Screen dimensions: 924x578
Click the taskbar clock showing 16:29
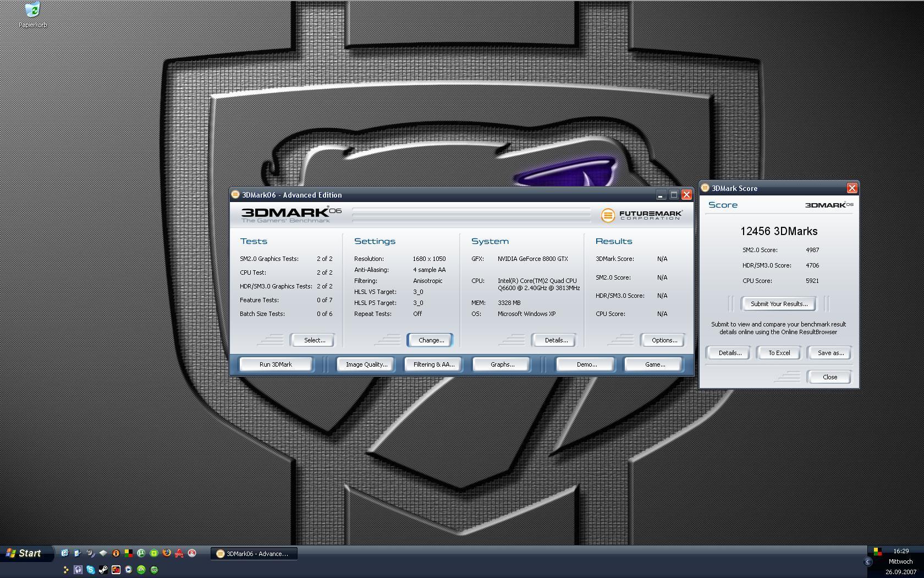(x=901, y=551)
